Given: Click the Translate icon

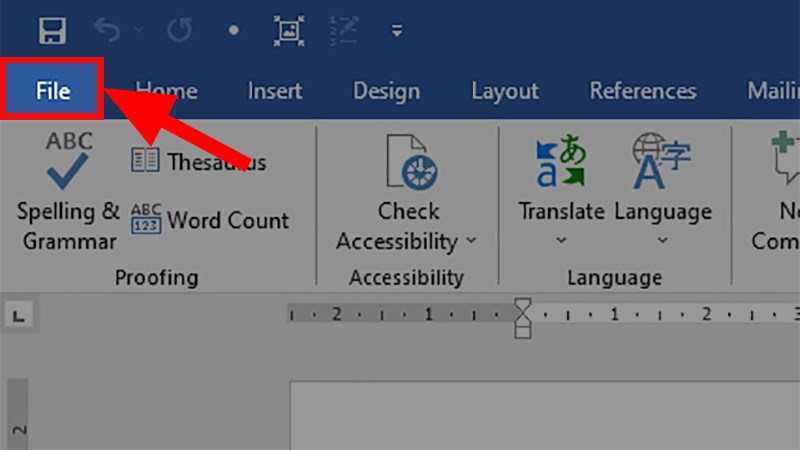Looking at the screenshot, I should click(x=560, y=161).
